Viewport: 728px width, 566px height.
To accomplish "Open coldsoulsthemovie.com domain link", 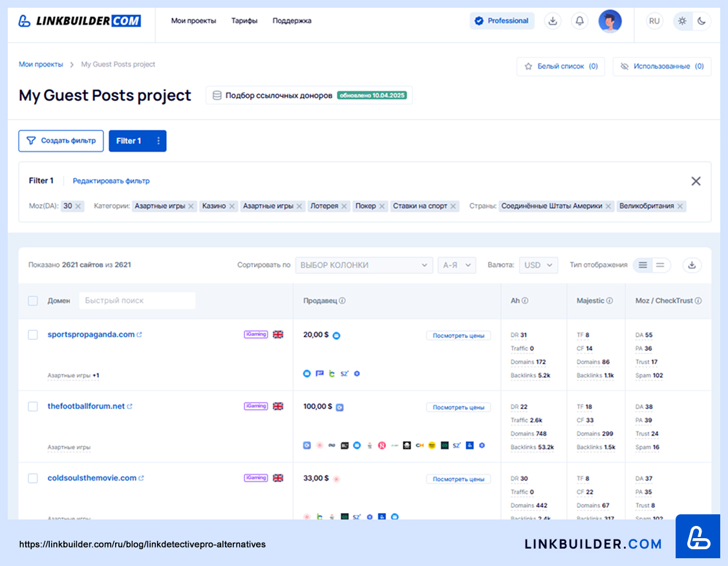I will 92,478.
